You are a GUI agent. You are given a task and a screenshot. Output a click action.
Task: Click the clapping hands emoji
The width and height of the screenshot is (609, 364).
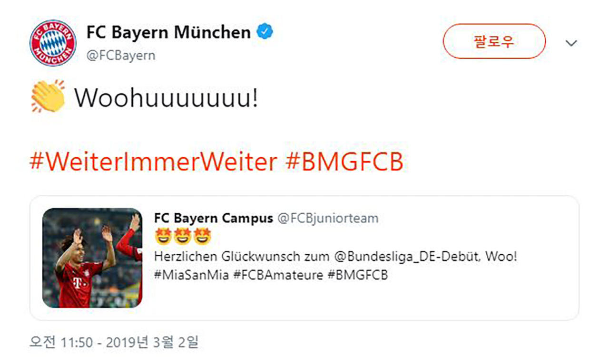48,96
